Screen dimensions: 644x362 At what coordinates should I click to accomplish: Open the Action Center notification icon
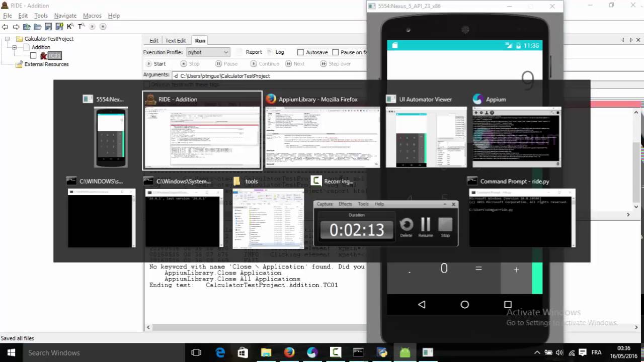click(x=582, y=352)
